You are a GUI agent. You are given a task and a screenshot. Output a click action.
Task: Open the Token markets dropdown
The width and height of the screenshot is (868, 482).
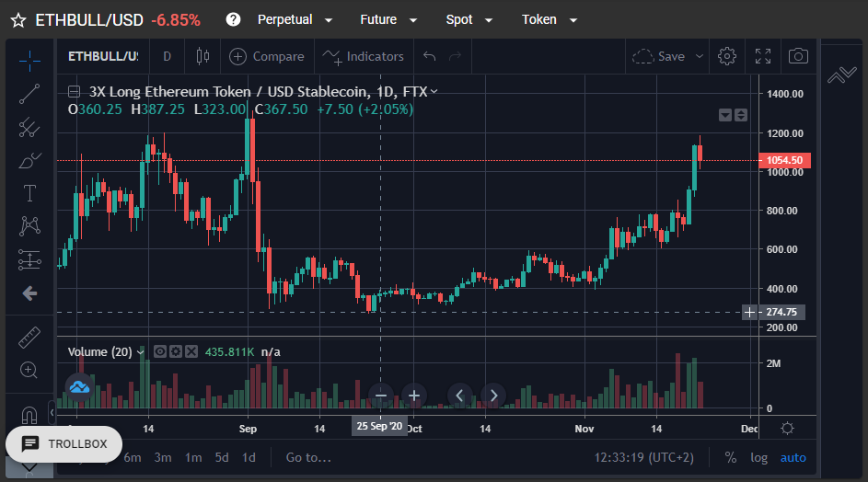pyautogui.click(x=550, y=20)
